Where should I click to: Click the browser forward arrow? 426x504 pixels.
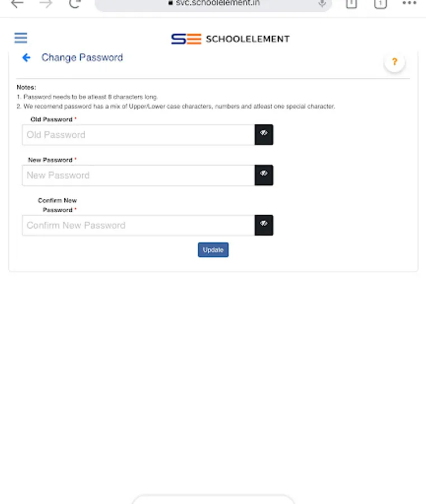(x=46, y=3)
